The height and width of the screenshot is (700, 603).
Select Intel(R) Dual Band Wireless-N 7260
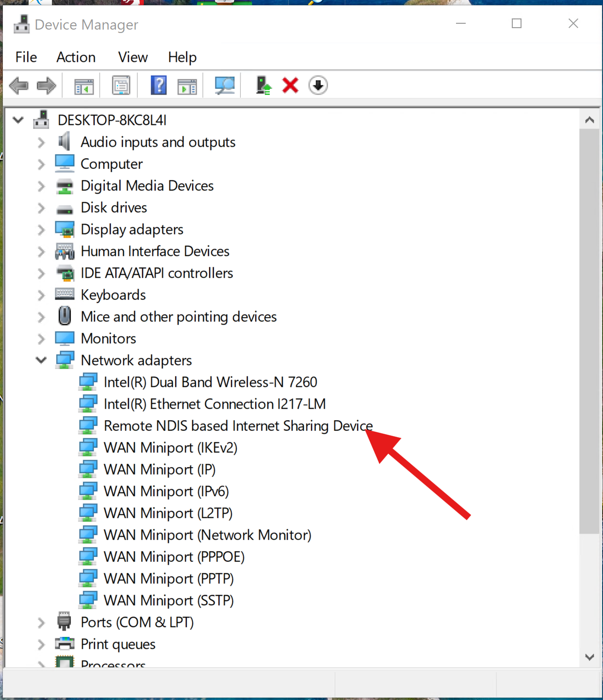[x=210, y=382]
